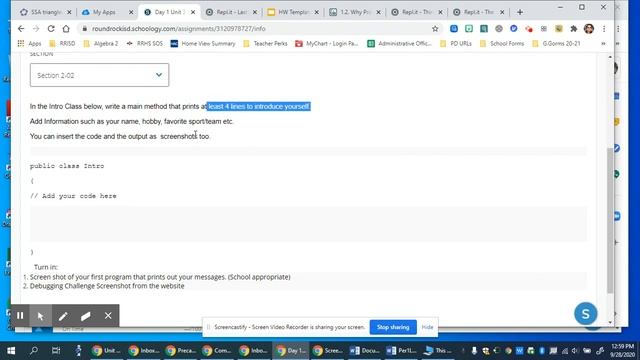The width and height of the screenshot is (640, 360).
Task: Open the 'Inbox...' Chrome taskbar window
Action: click(x=144, y=350)
